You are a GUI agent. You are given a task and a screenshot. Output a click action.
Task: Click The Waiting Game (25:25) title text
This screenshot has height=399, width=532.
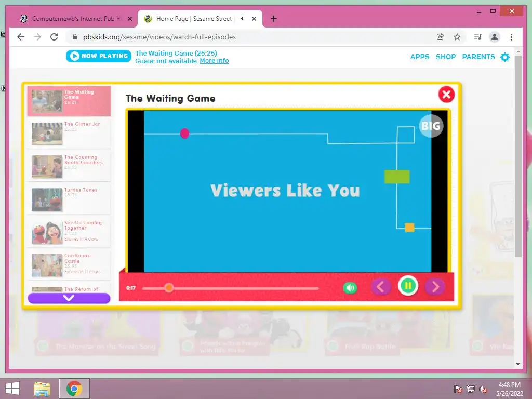[x=176, y=54]
